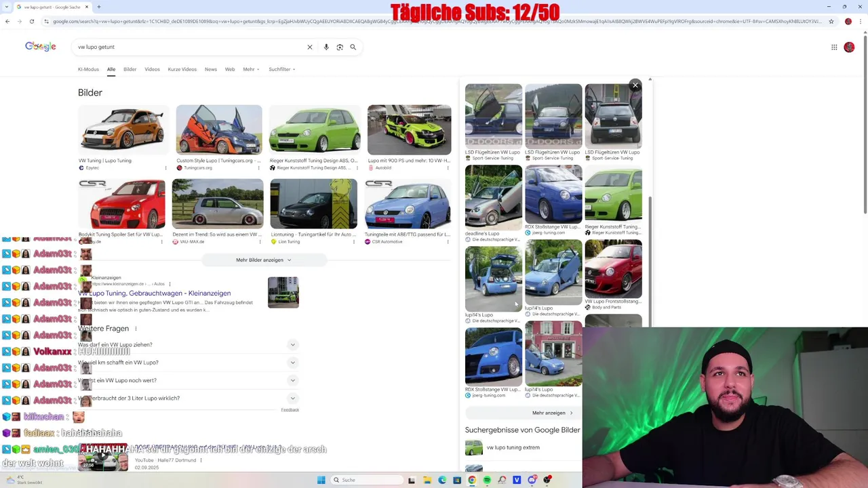This screenshot has width=868, height=488.
Task: Switch to the Videos tab
Action: pyautogui.click(x=152, y=69)
